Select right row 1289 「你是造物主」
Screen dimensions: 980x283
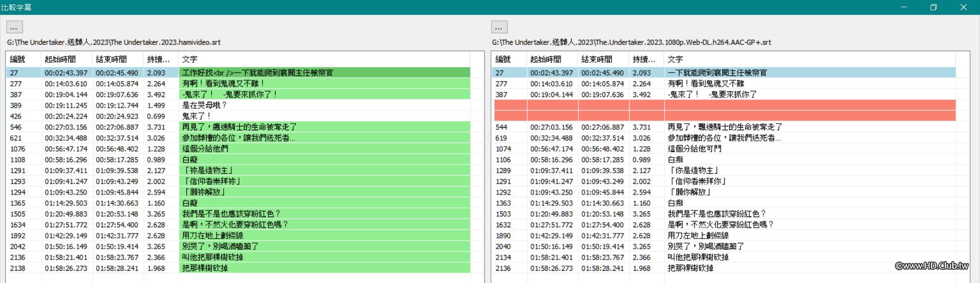tap(694, 171)
